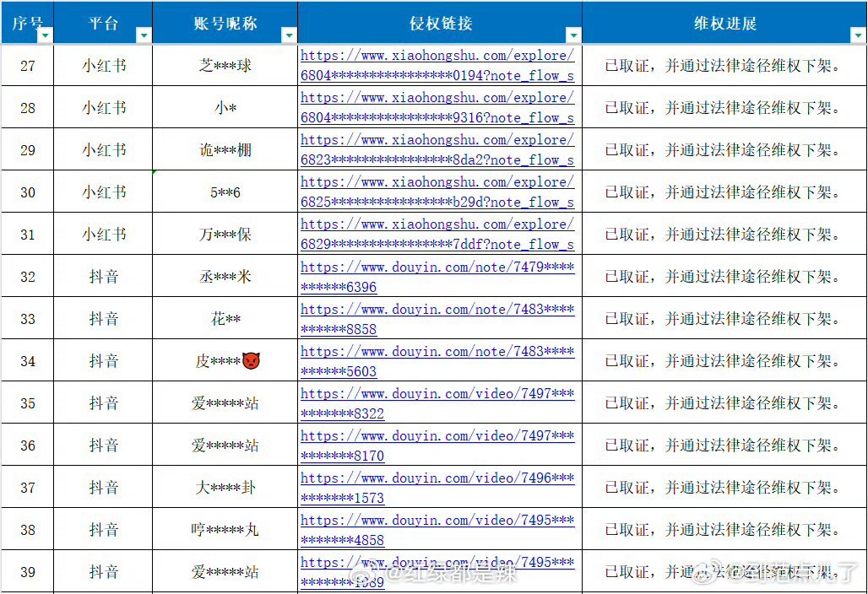This screenshot has height=594, width=868.
Task: Select the 序号 header cell
Action: (x=27, y=23)
